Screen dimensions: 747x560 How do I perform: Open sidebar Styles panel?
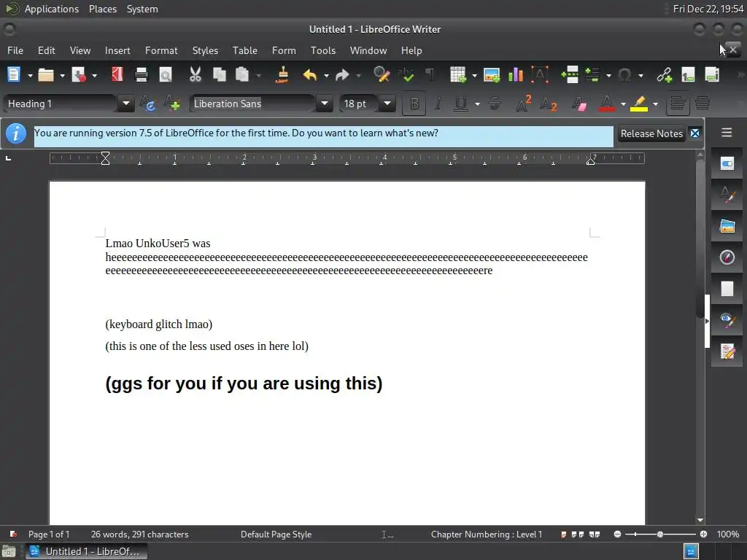click(x=727, y=195)
